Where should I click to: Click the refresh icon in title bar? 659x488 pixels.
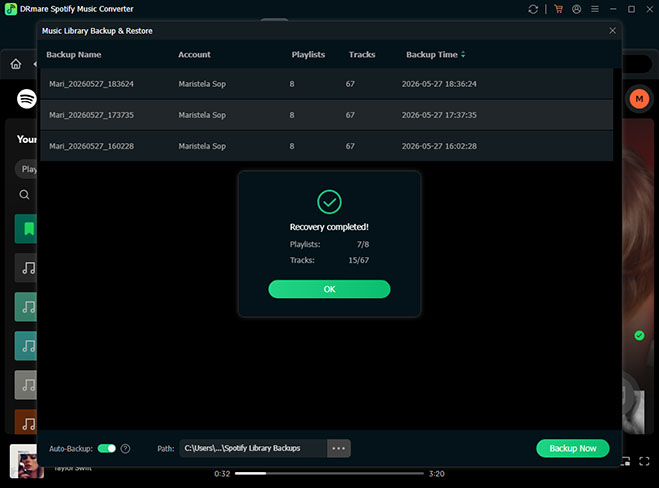coord(533,9)
